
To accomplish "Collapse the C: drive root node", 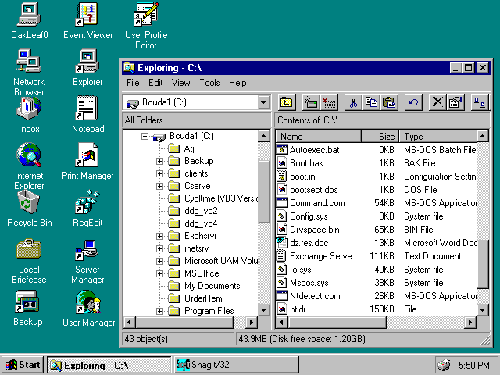I will point(144,136).
